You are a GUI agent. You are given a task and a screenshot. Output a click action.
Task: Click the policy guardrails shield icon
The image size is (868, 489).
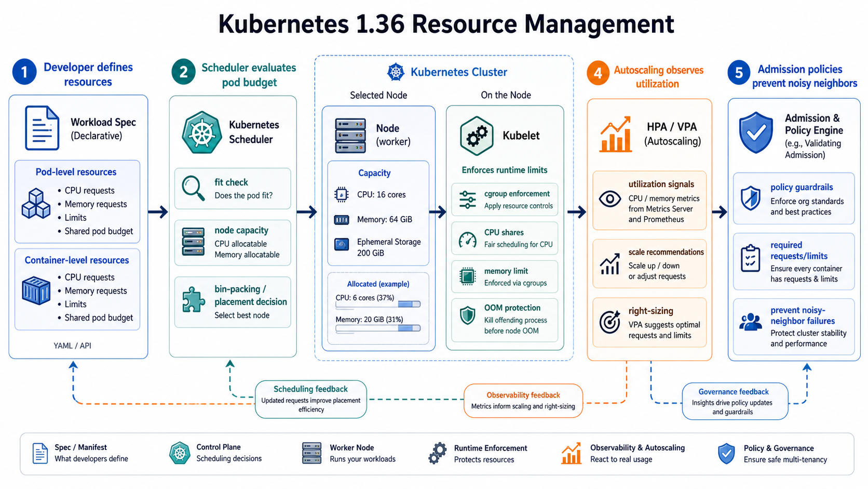pos(751,199)
